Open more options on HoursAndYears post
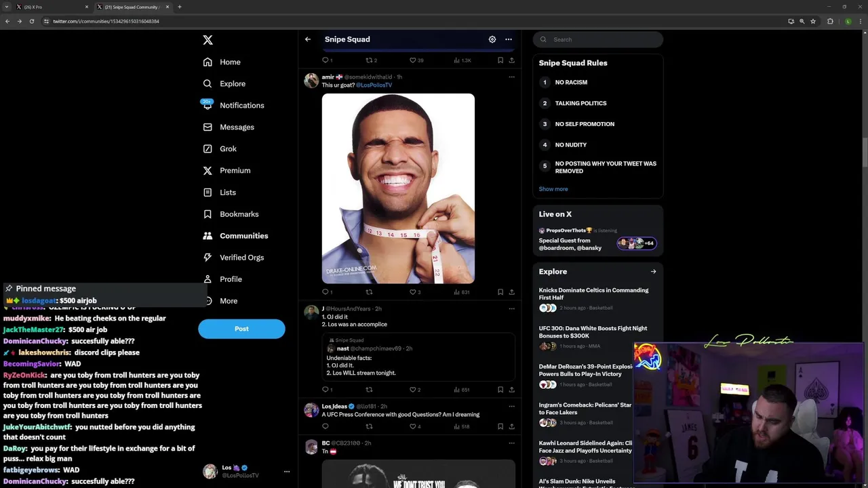Image resolution: width=868 pixels, height=488 pixels. [x=511, y=308]
